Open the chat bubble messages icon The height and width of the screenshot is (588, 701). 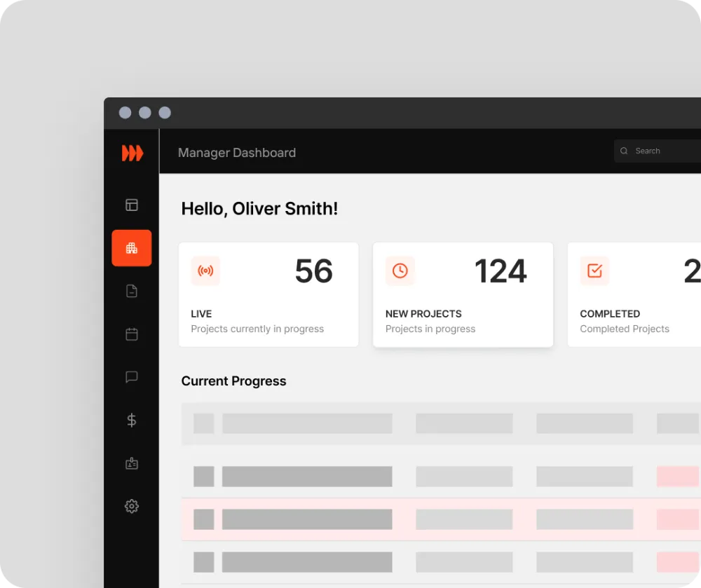(132, 377)
